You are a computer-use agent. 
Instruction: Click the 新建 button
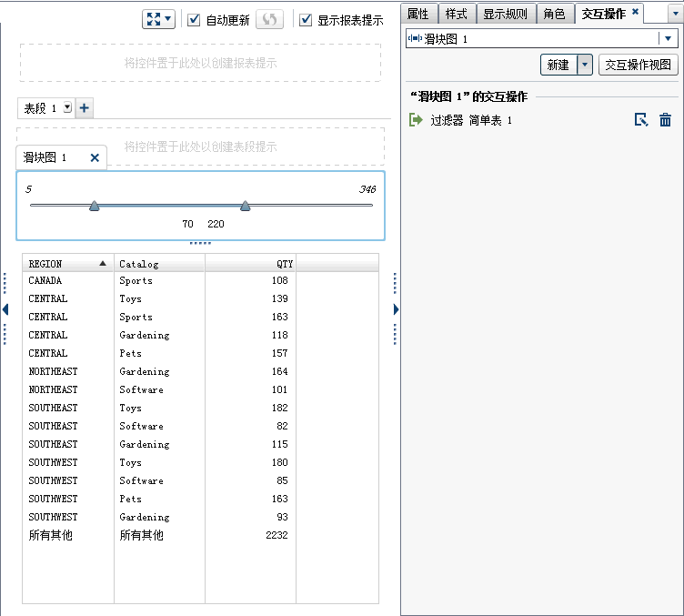point(558,65)
